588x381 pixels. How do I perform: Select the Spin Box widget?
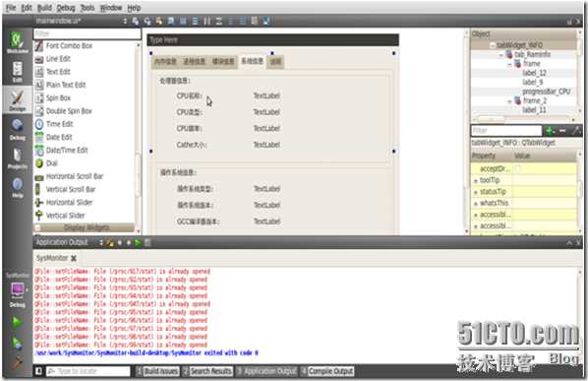coord(53,98)
